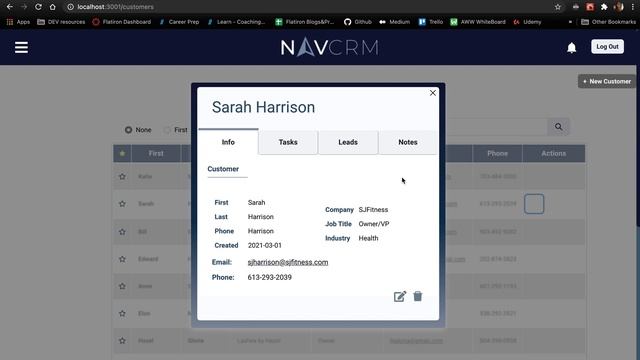Star the Sarah row
The height and width of the screenshot is (360, 640).
122,204
